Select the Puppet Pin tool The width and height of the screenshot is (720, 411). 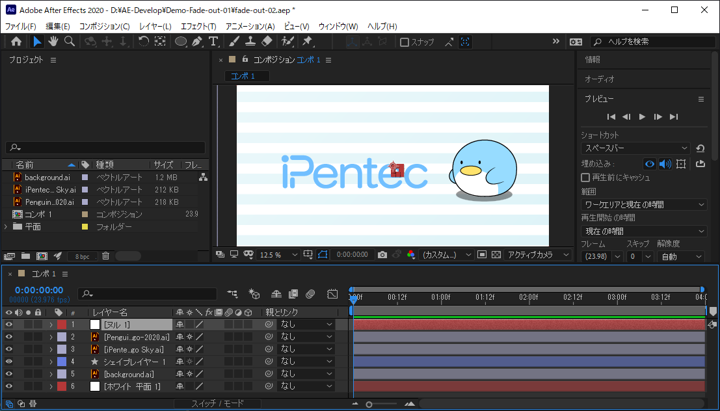[307, 42]
